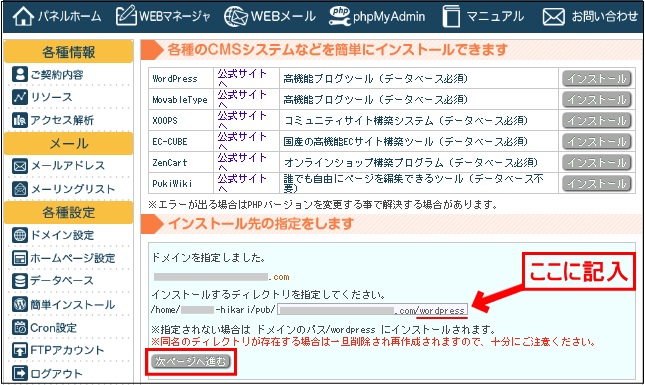Open ZenCart 公式サイトへ link

tap(242, 162)
